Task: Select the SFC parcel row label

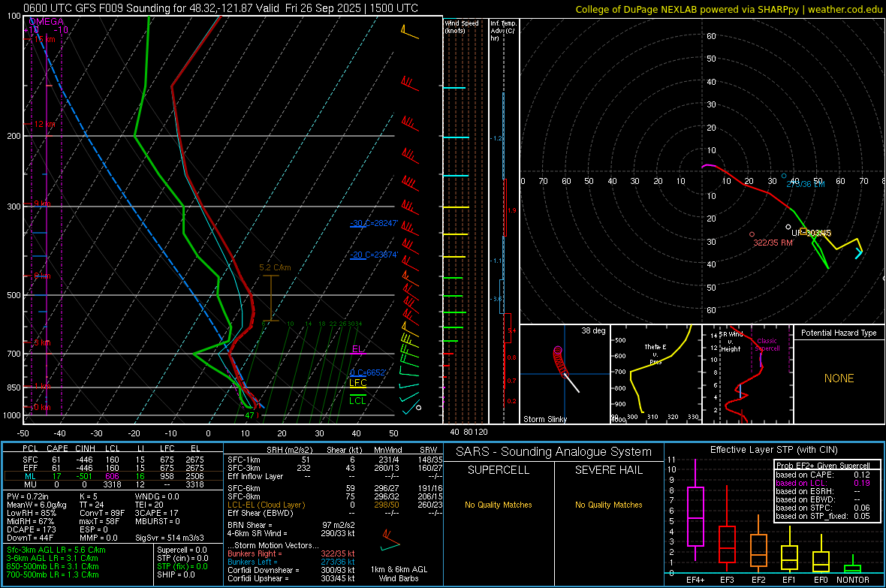Action: click(30, 460)
